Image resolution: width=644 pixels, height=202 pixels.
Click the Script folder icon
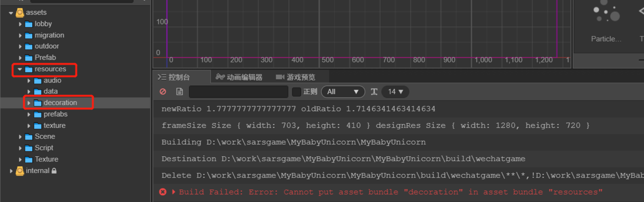pos(29,148)
